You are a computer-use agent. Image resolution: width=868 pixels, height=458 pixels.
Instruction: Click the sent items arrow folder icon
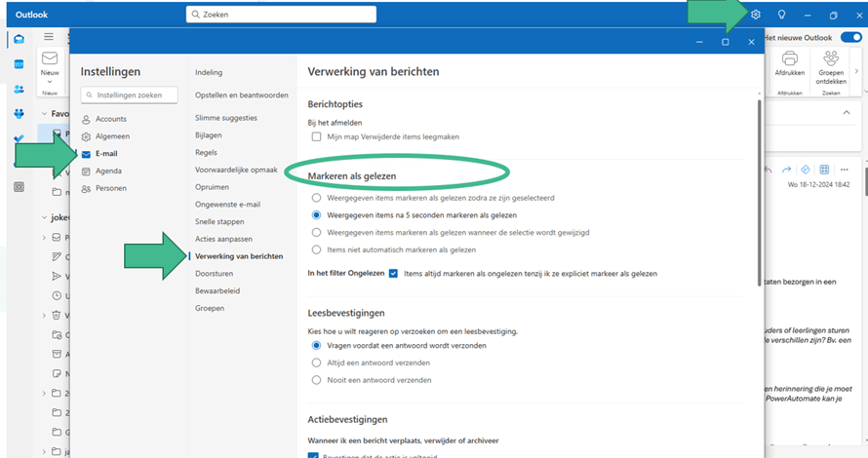[x=57, y=276]
